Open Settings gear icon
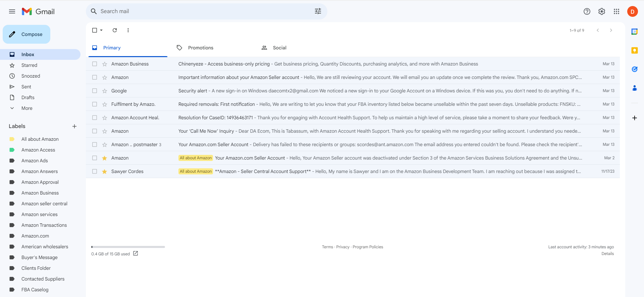Image resolution: width=644 pixels, height=297 pixels. pos(602,11)
